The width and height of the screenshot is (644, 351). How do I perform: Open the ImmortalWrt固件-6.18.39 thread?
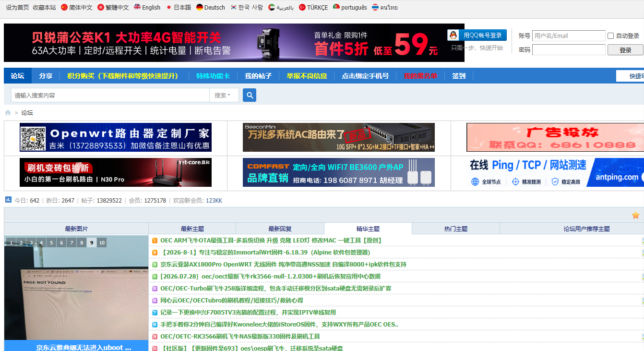pos(266,253)
